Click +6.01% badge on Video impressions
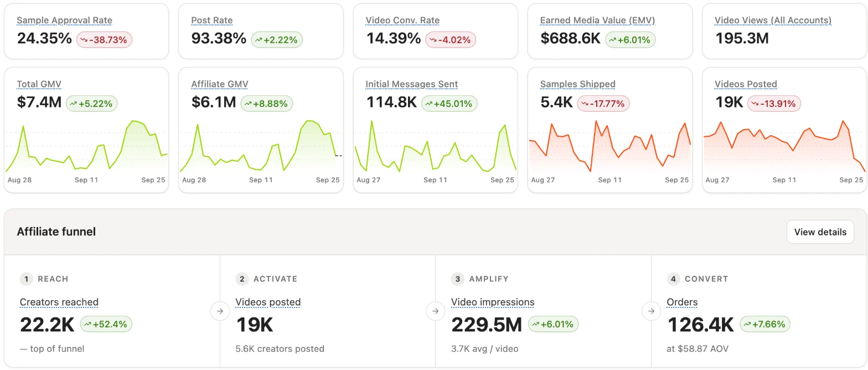This screenshot has width=868, height=370. click(x=553, y=325)
